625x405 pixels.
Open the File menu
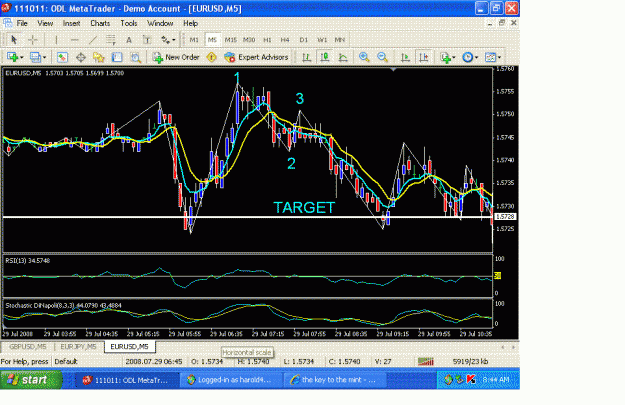click(x=22, y=24)
